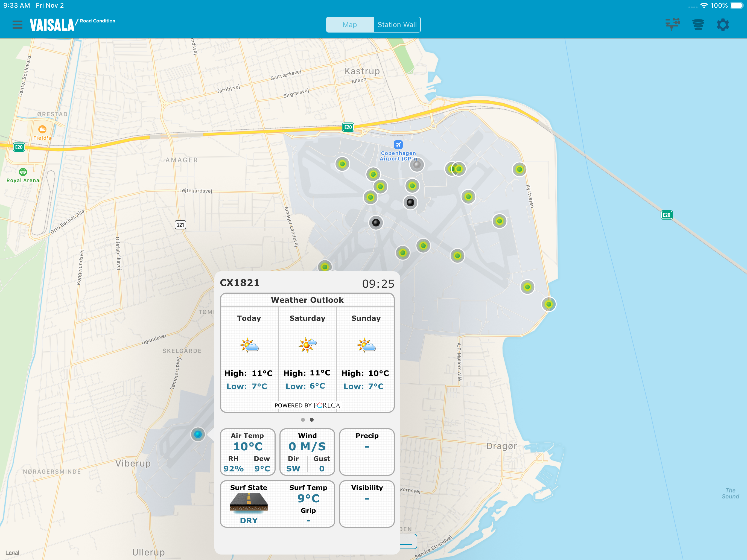
Task: Tap the Surf State DRY tile
Action: (249, 504)
